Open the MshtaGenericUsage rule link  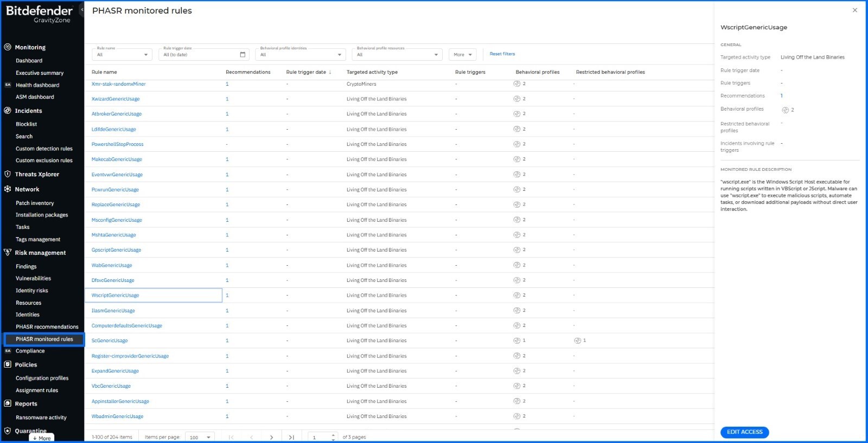pos(113,235)
